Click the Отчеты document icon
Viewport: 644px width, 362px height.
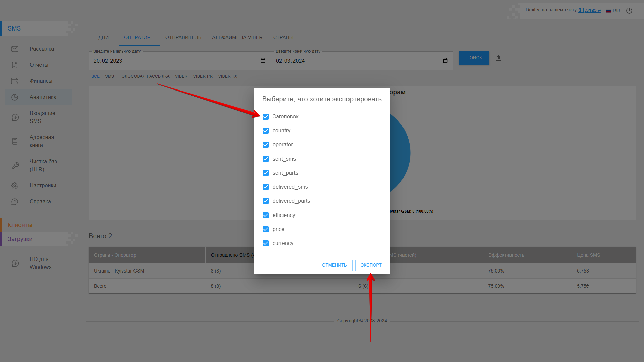click(x=15, y=65)
